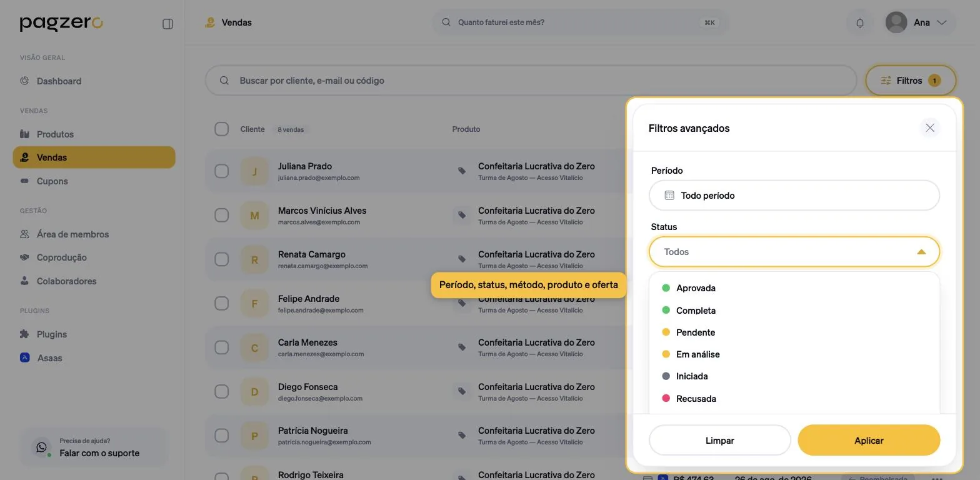980x480 pixels.
Task: Click Marcos Vinícius M avatar
Action: tap(254, 216)
